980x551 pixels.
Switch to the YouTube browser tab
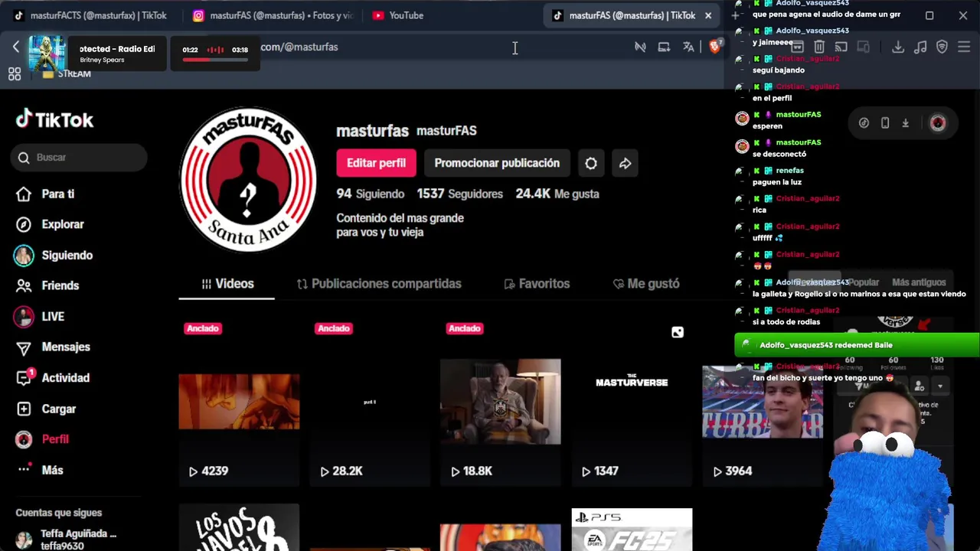click(x=398, y=15)
